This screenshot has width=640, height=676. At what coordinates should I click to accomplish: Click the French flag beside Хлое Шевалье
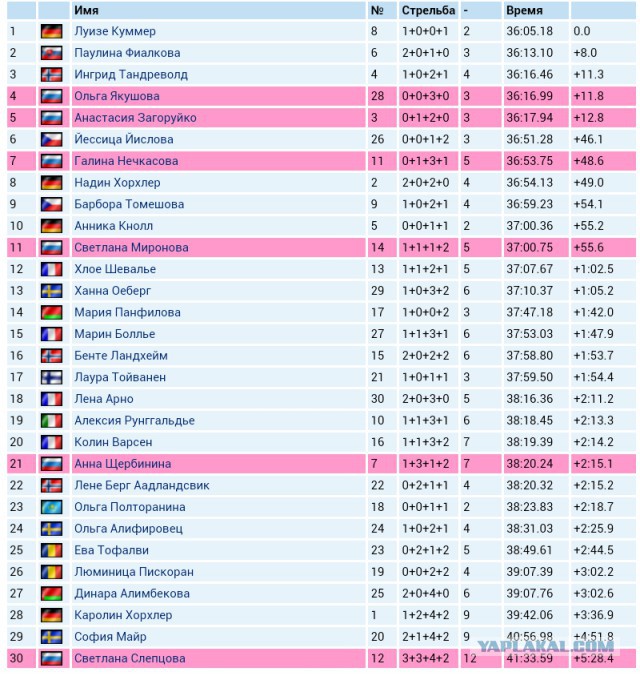(52, 269)
